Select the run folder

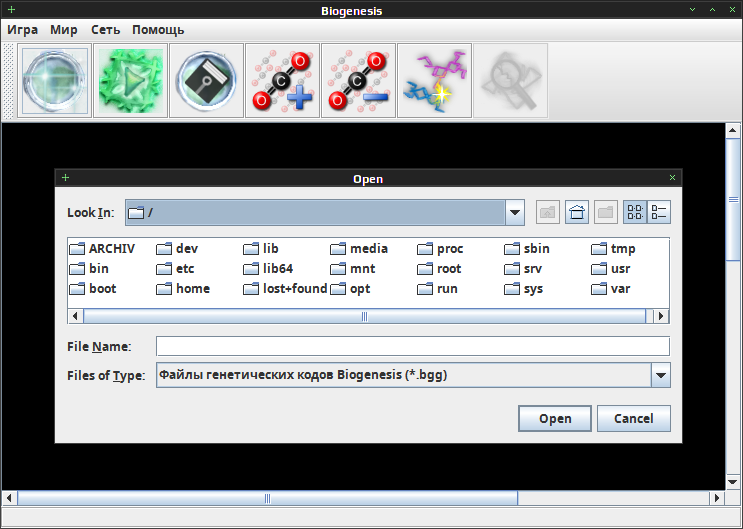pyautogui.click(x=437, y=289)
